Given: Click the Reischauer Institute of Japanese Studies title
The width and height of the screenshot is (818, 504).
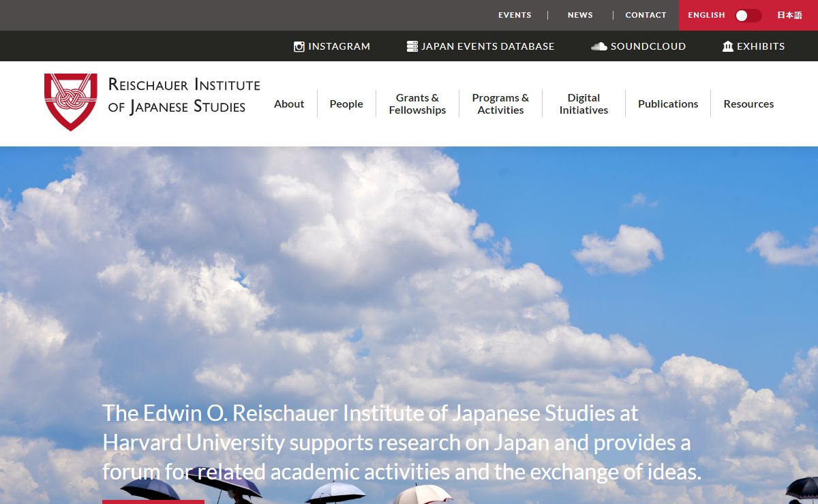Looking at the screenshot, I should (184, 95).
